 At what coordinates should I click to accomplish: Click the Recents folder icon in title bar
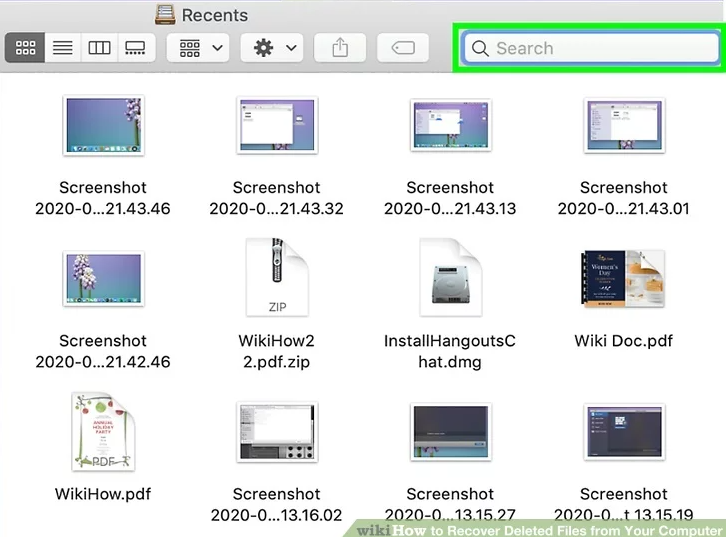point(164,14)
